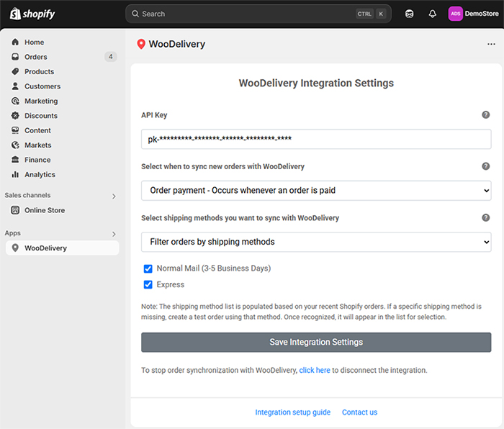Click the Sales channels heading
This screenshot has height=429, width=504.
27,195
